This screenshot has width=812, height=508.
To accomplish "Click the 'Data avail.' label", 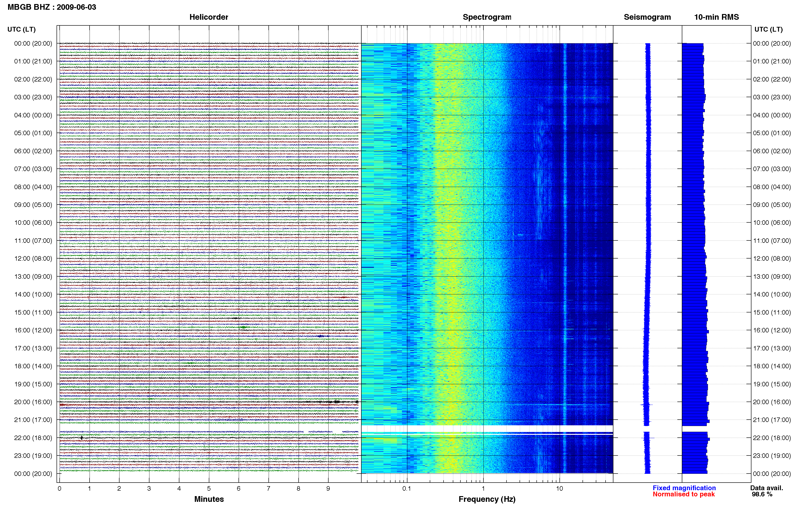I will [x=767, y=488].
